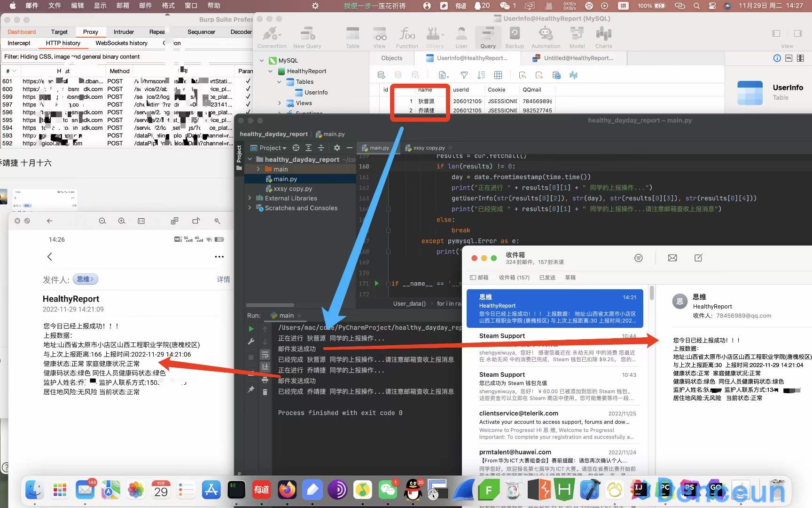This screenshot has width=812, height=508.
Task: Expand the Views node in Navicat
Action: coord(279,103)
